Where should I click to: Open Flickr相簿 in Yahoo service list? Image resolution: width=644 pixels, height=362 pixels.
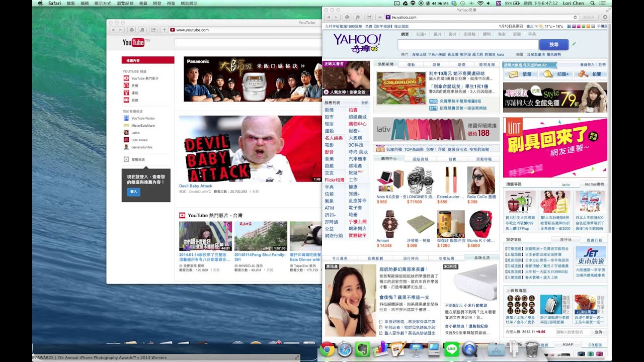pos(335,179)
